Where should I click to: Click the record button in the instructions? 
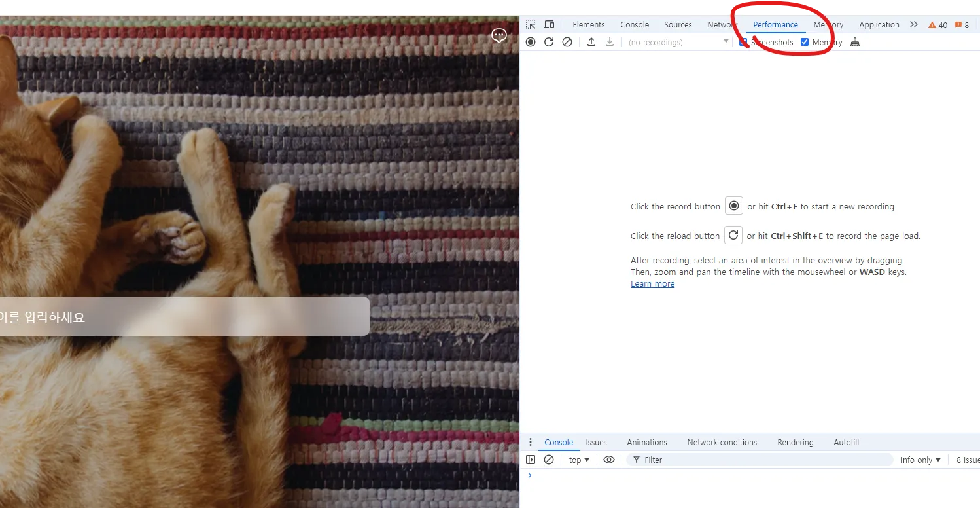click(x=734, y=206)
